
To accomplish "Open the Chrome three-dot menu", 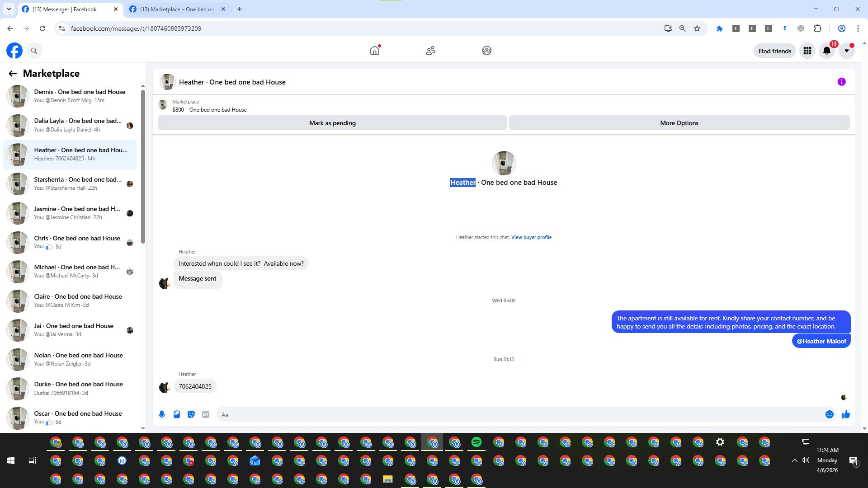I will [858, 28].
